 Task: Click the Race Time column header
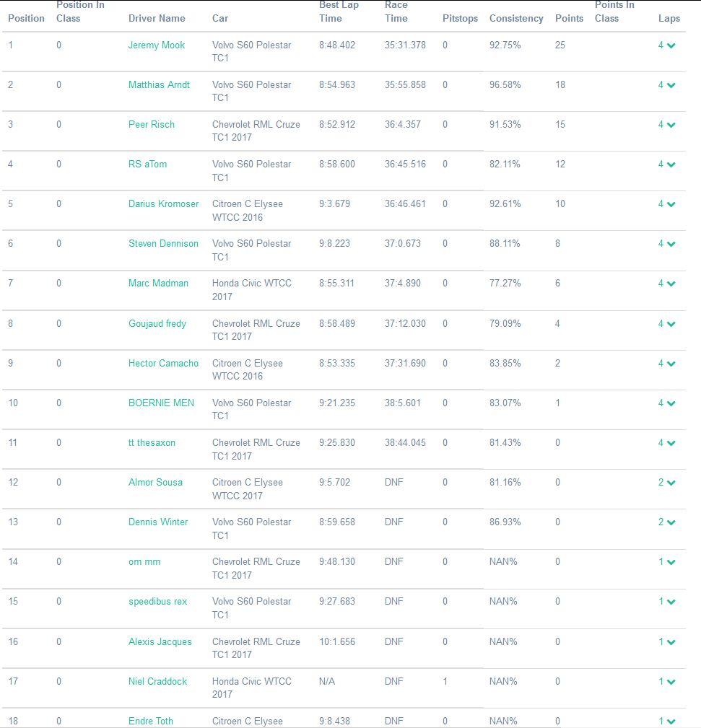pyautogui.click(x=396, y=12)
